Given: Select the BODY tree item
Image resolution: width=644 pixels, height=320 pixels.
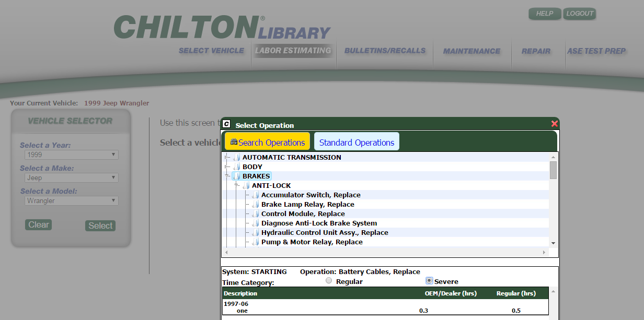Looking at the screenshot, I should [252, 167].
